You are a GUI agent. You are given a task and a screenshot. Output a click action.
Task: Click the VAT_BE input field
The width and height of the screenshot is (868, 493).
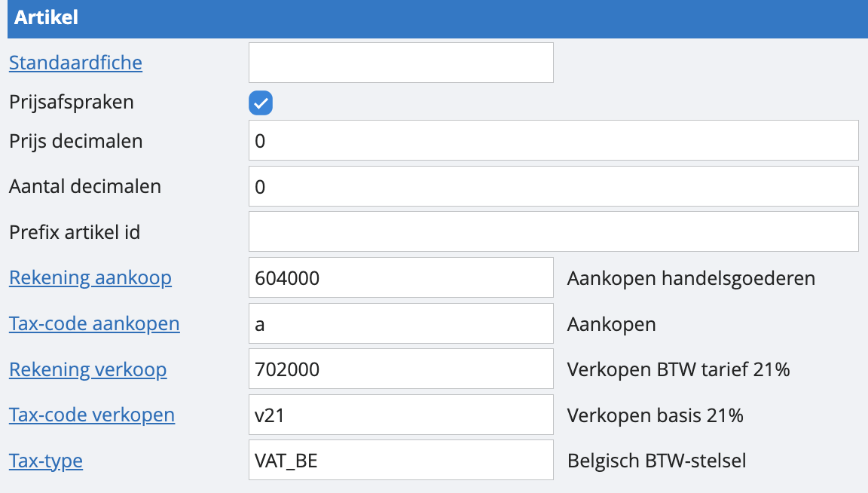401,461
